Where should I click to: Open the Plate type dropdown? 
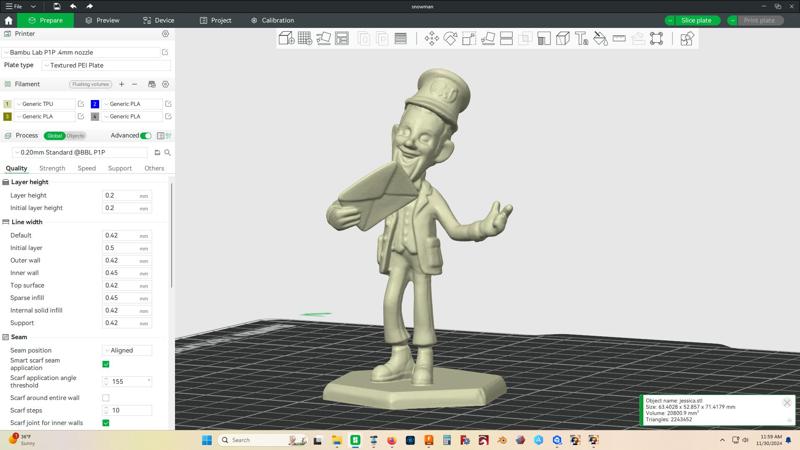106,65
